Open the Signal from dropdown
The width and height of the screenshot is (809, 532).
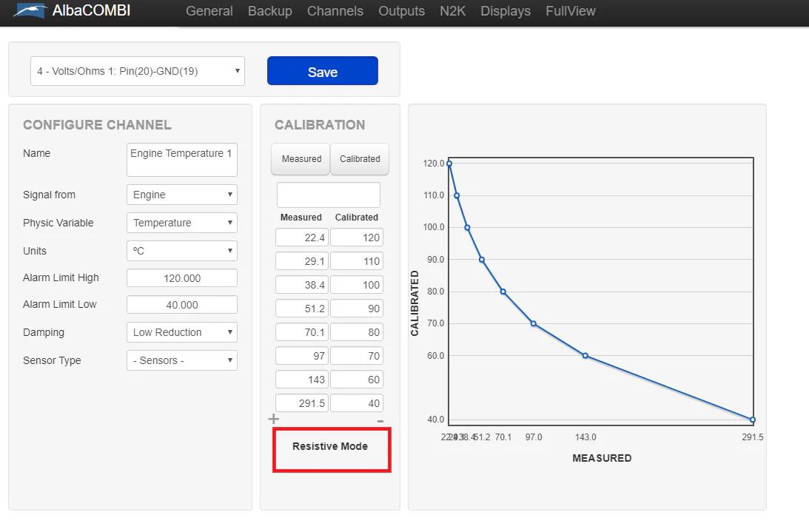(181, 195)
